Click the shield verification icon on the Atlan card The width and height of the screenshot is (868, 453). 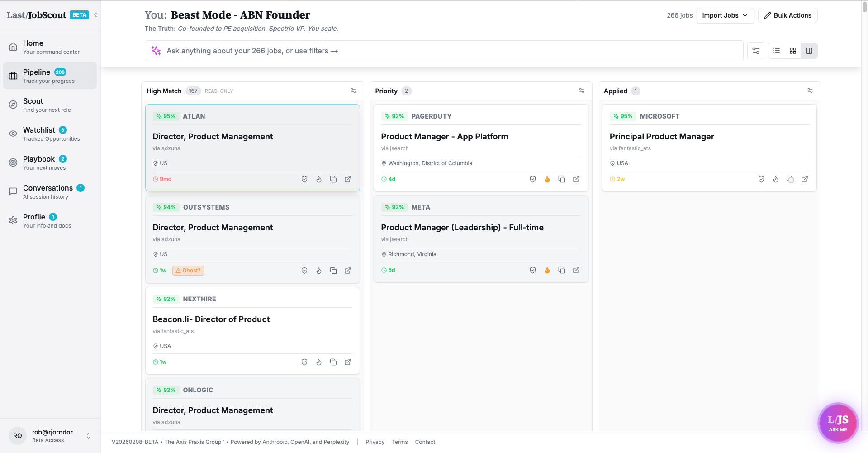[304, 179]
